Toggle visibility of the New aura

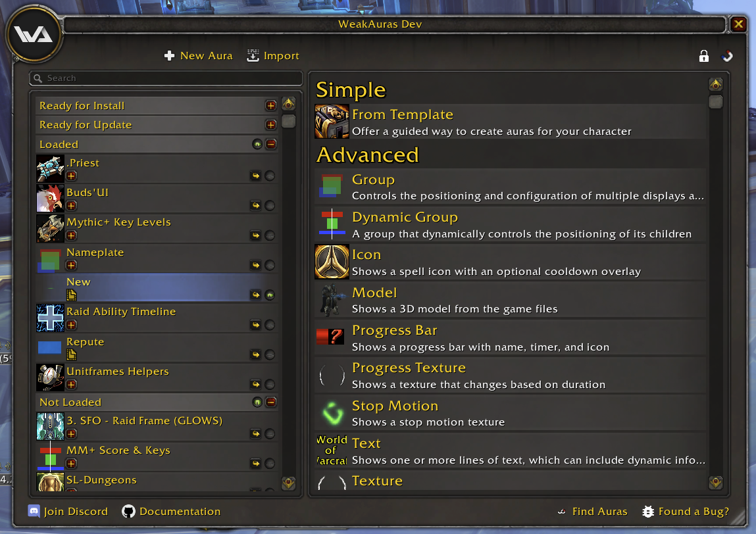[x=270, y=295]
